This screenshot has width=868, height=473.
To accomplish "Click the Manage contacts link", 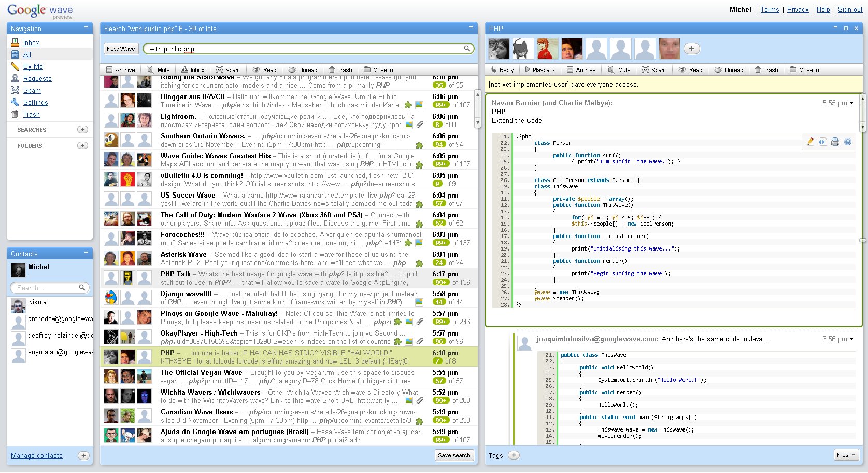I will pyautogui.click(x=37, y=455).
